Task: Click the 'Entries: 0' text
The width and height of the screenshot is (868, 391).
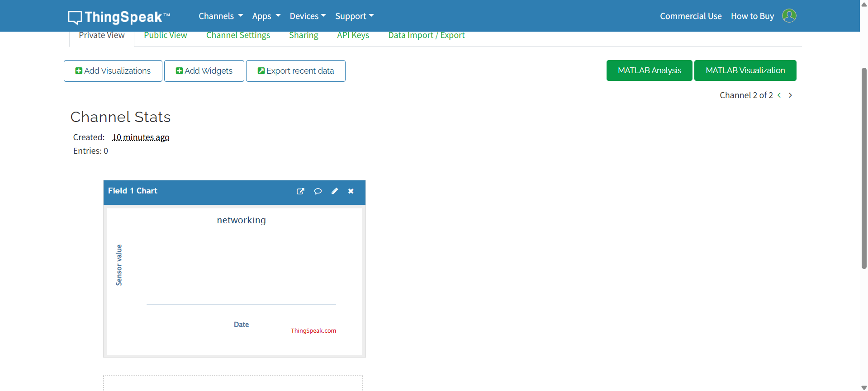Action: click(x=90, y=151)
